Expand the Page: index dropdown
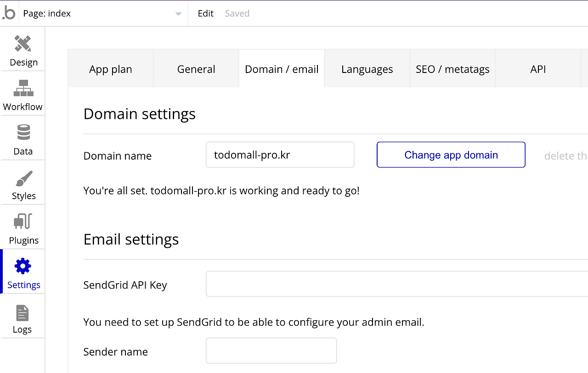The width and height of the screenshot is (588, 373). 178,14
